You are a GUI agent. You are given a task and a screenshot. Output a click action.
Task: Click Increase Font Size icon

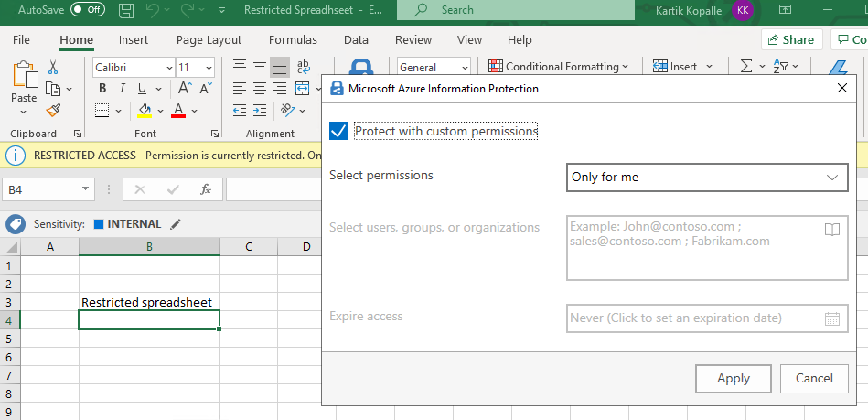(x=185, y=89)
